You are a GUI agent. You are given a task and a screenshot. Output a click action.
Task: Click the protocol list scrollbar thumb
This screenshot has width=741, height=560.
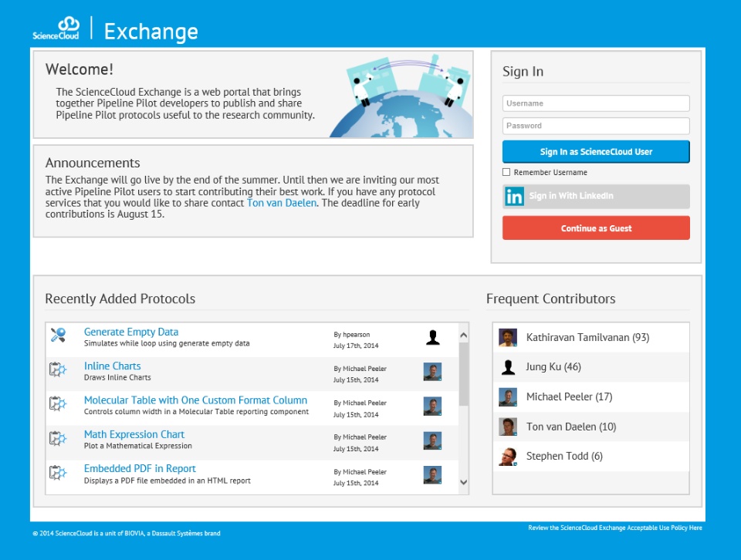(464, 374)
